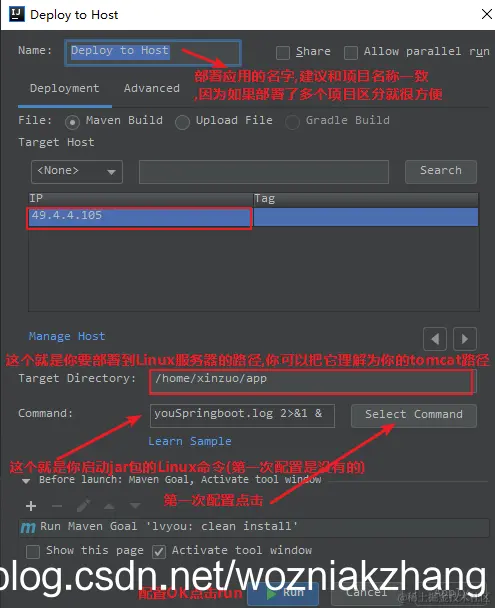The width and height of the screenshot is (495, 608).
Task: Move the launch task up with the up arrow
Action: coord(109,506)
